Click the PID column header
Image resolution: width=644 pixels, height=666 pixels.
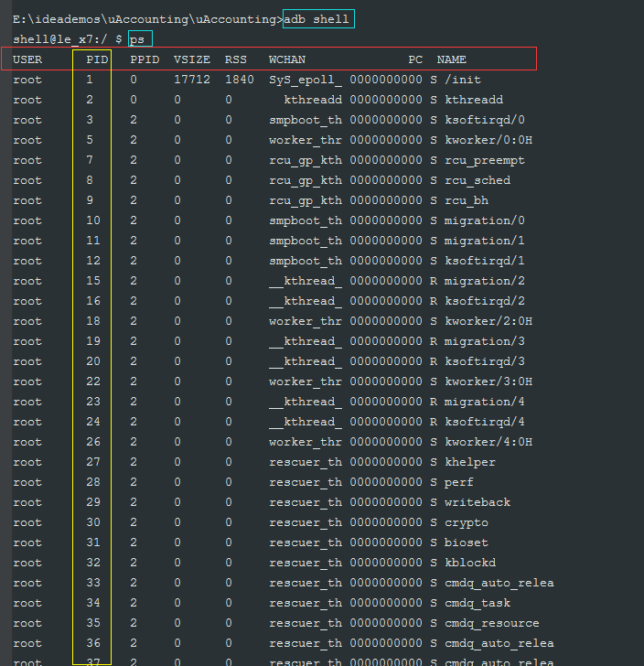[x=97, y=59]
